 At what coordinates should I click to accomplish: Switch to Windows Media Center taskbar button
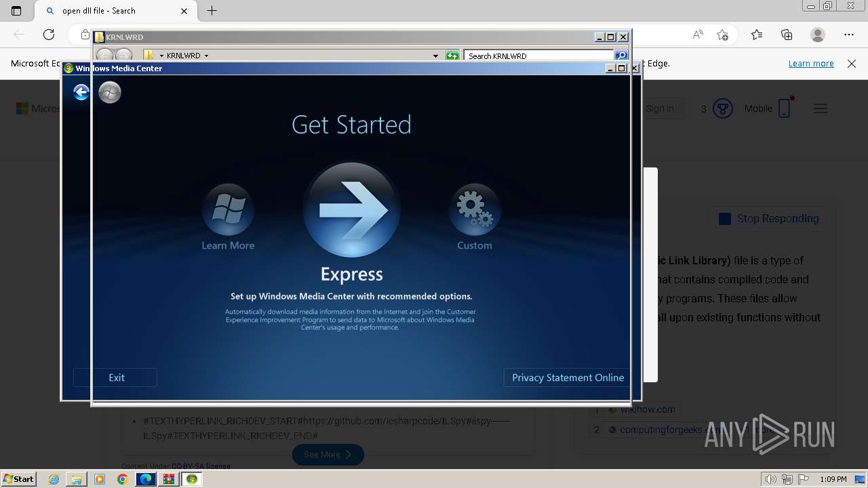(192, 479)
